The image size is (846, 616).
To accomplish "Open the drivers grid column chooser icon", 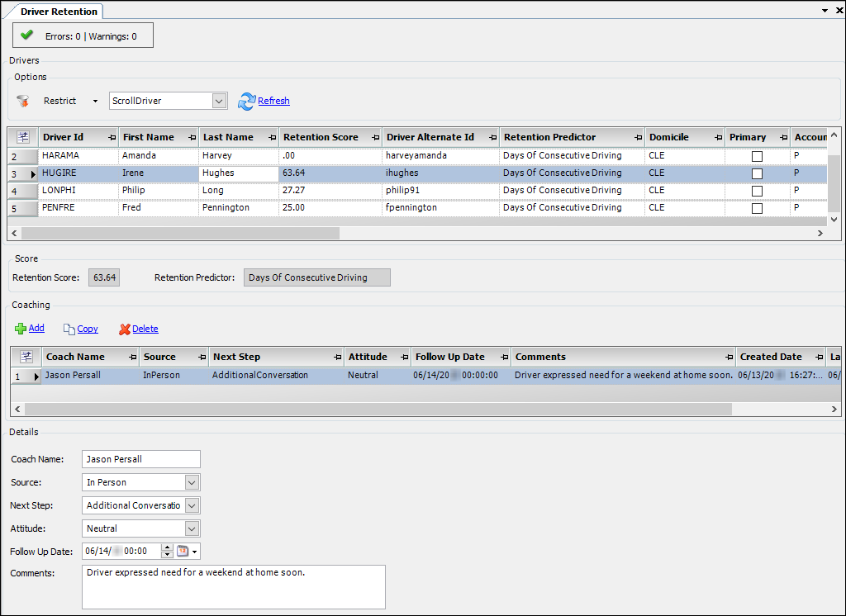I will pyautogui.click(x=23, y=137).
